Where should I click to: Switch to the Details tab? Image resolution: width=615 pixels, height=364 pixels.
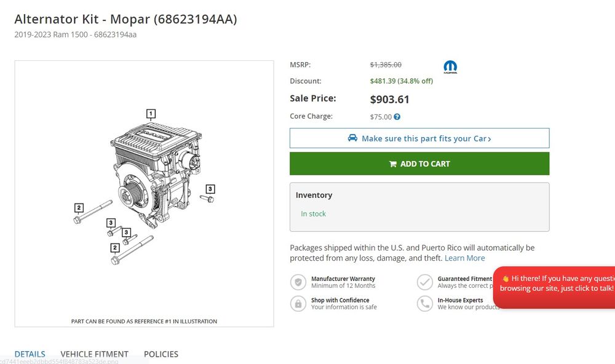click(x=30, y=354)
